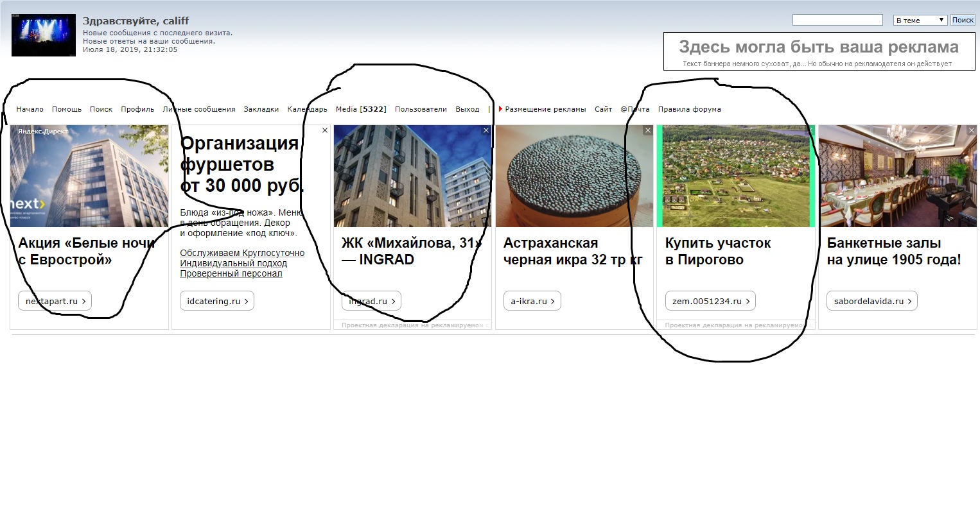Click the Поиск search button
Image resolution: width=980 pixels, height=505 pixels.
[x=963, y=20]
